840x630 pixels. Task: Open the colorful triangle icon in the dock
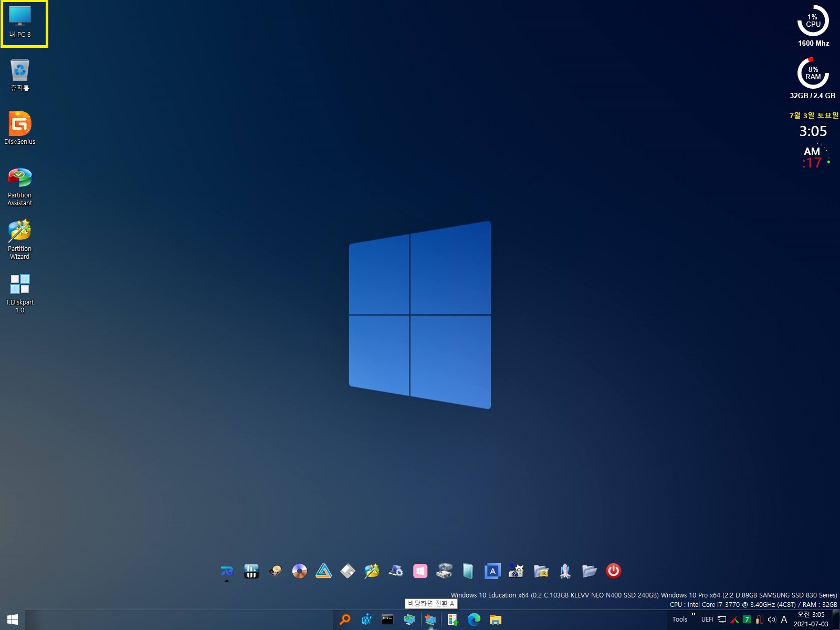tap(324, 571)
